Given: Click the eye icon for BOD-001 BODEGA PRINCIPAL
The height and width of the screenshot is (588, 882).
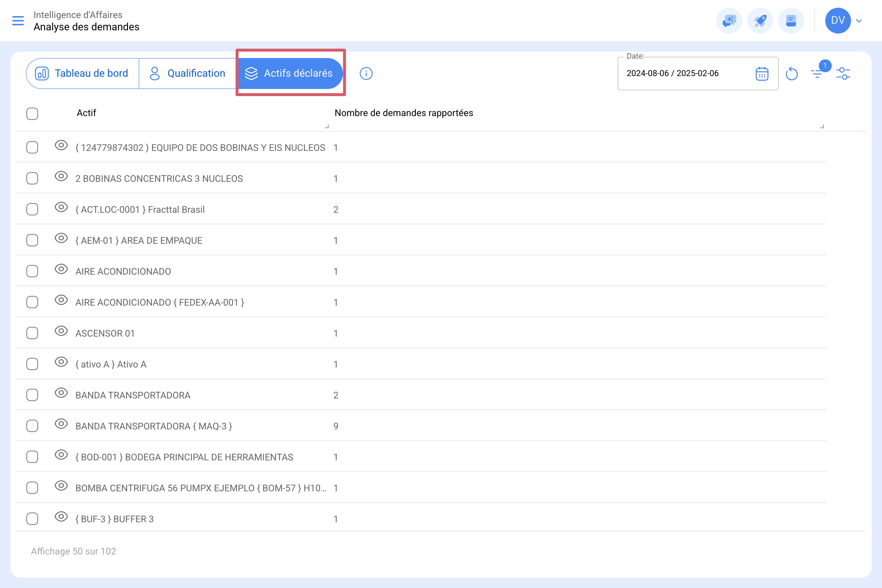Looking at the screenshot, I should (x=61, y=455).
